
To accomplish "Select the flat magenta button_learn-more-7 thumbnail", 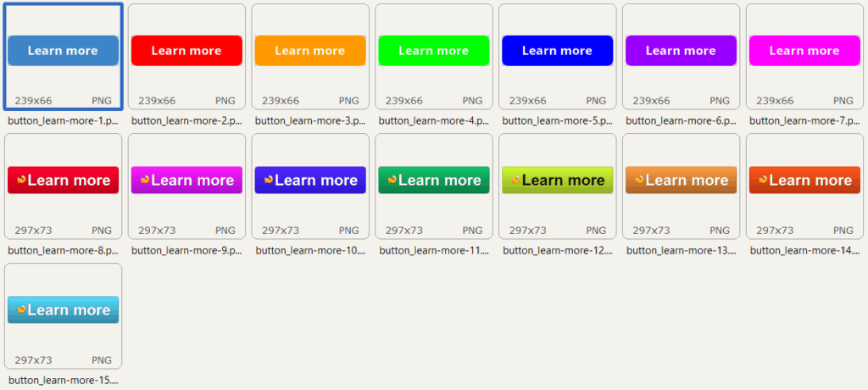I will click(x=804, y=51).
